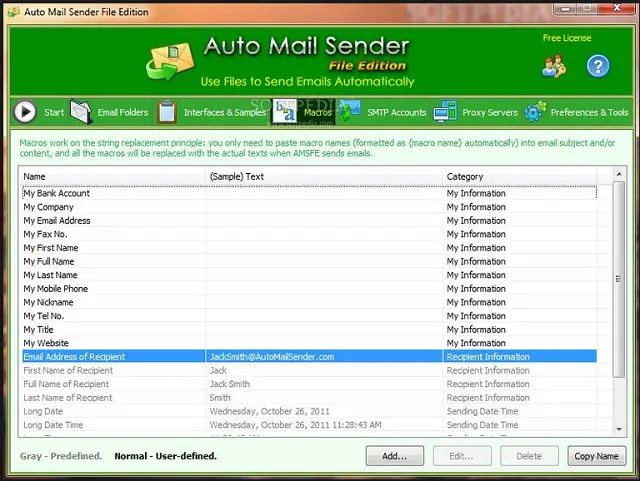This screenshot has width=640, height=481.
Task: Click the users and key license icon
Action: tap(554, 66)
